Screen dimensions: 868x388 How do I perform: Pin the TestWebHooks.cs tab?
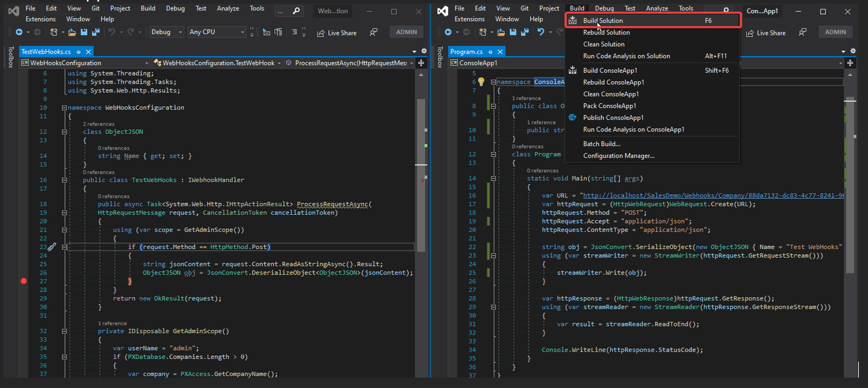point(79,52)
